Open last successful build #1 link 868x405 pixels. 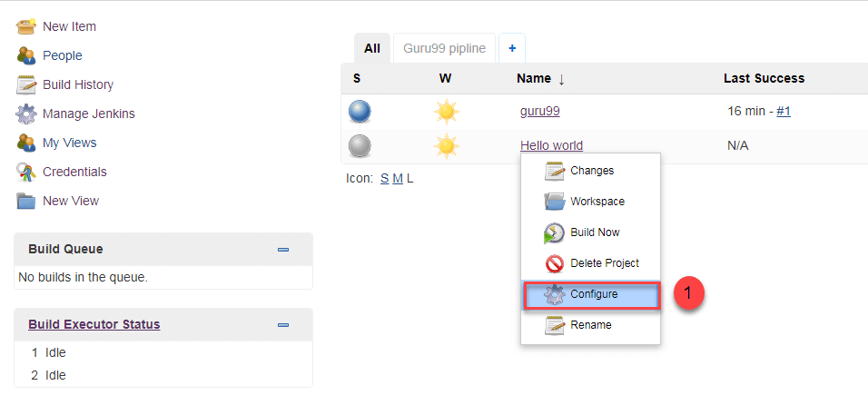[x=784, y=112]
